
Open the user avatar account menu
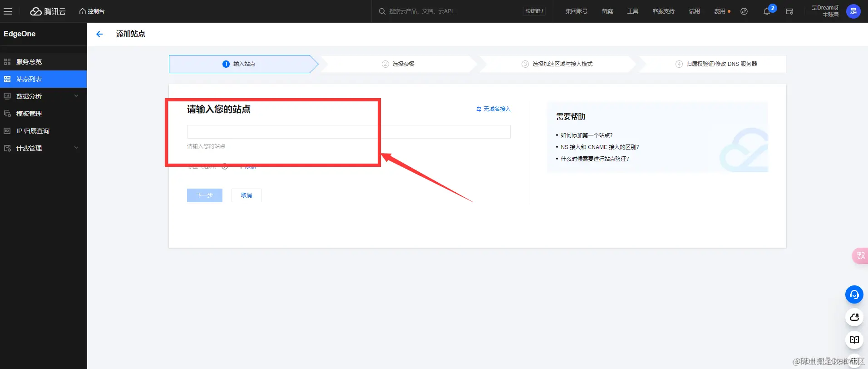coord(853,11)
